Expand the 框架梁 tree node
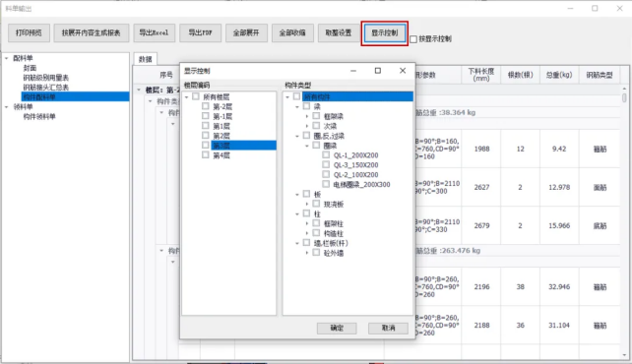The height and width of the screenshot is (364, 632). [x=307, y=116]
